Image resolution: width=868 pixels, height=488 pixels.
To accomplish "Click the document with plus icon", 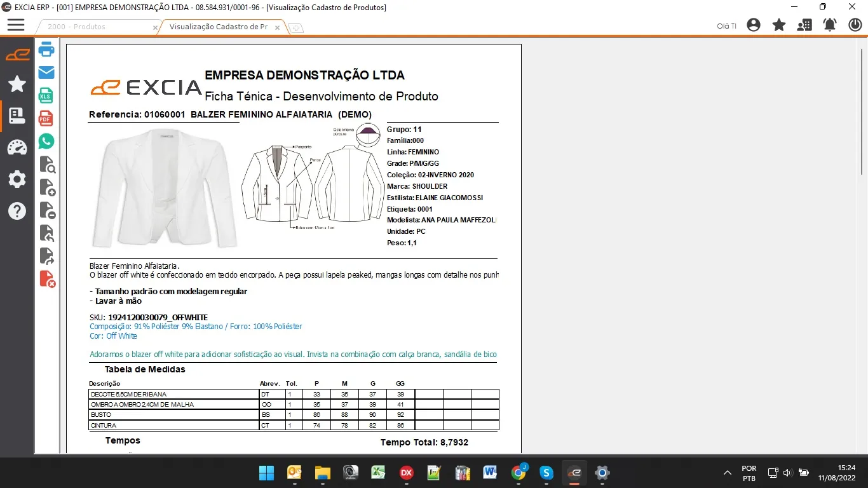I will pyautogui.click(x=48, y=187).
